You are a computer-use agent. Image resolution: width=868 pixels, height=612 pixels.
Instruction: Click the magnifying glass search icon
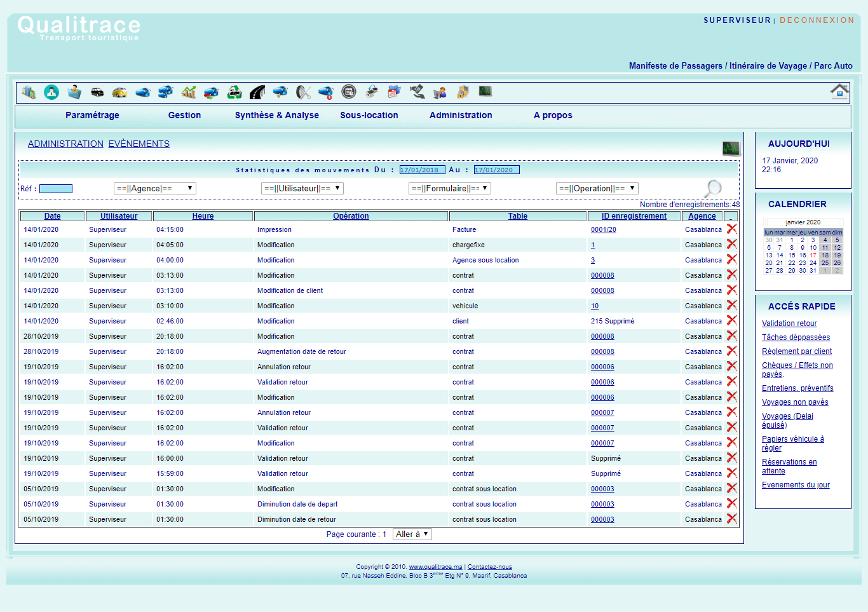713,188
